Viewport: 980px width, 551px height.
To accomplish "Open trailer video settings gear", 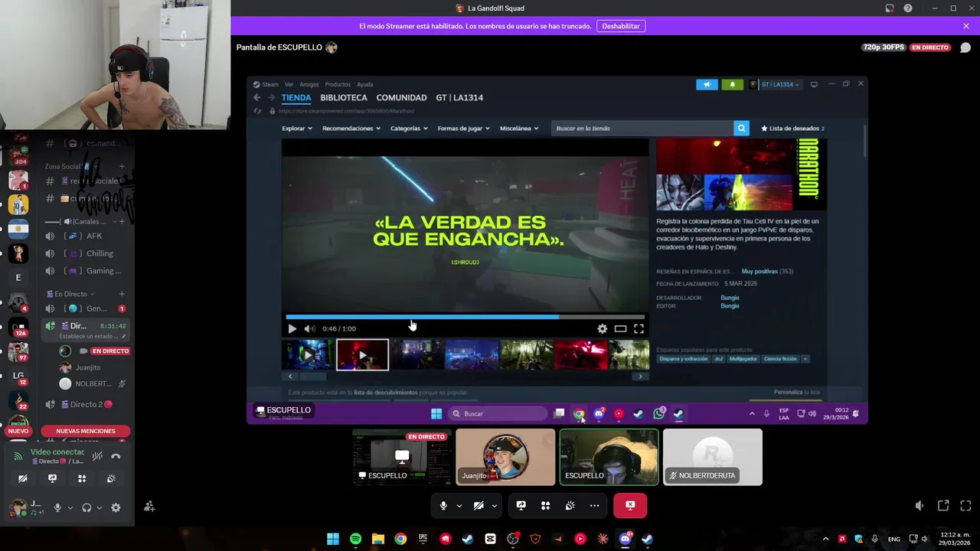I will pos(603,328).
